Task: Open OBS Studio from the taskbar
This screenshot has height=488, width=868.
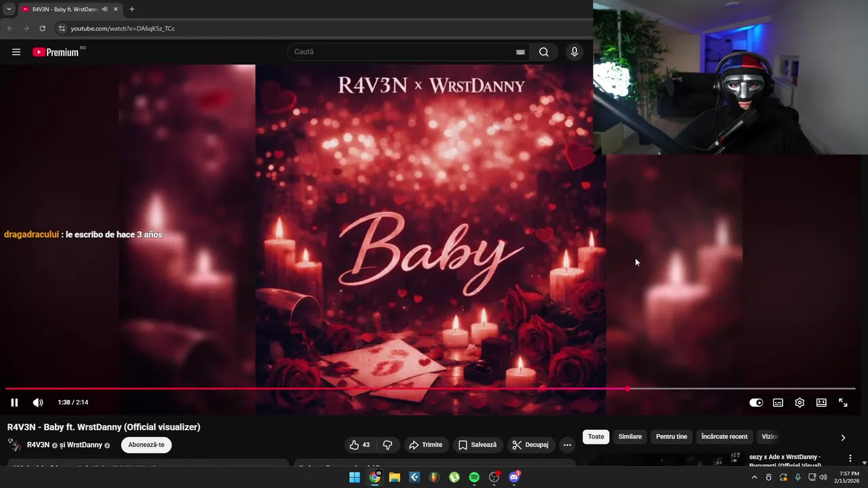Action: click(494, 477)
